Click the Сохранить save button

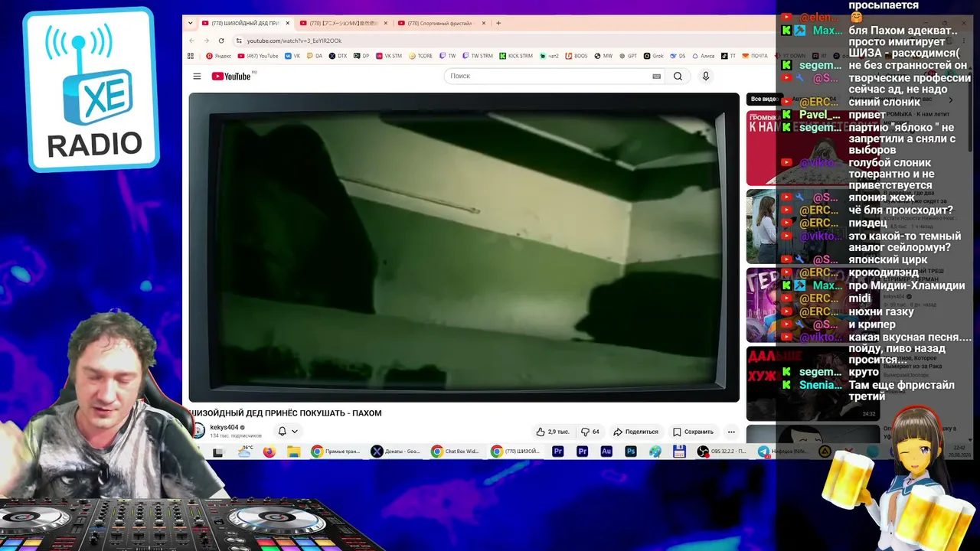(693, 432)
